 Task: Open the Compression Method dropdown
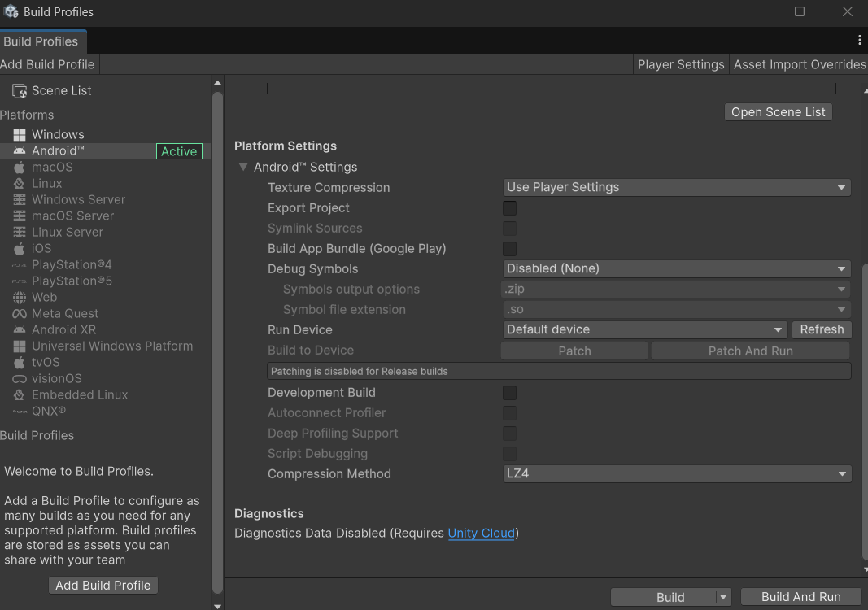(677, 473)
